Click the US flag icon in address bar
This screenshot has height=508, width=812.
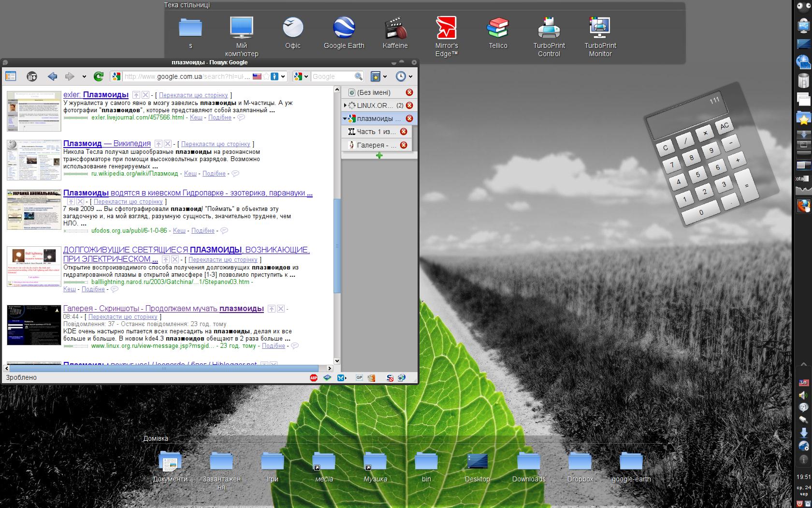(257, 76)
